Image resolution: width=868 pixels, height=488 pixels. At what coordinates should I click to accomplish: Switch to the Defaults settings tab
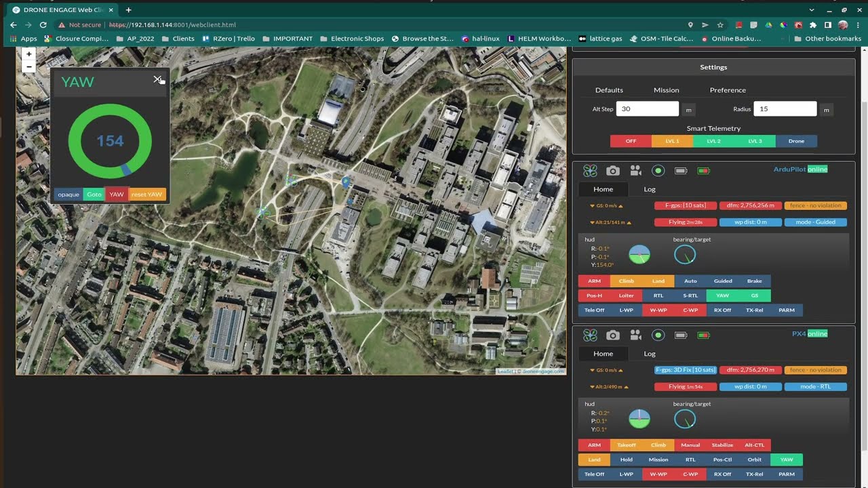tap(609, 90)
